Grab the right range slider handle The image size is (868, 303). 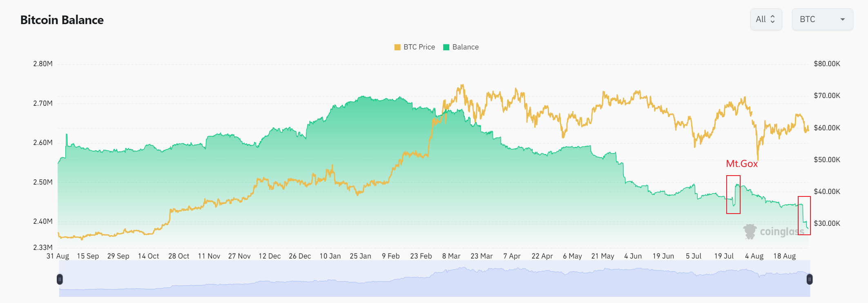(x=810, y=279)
